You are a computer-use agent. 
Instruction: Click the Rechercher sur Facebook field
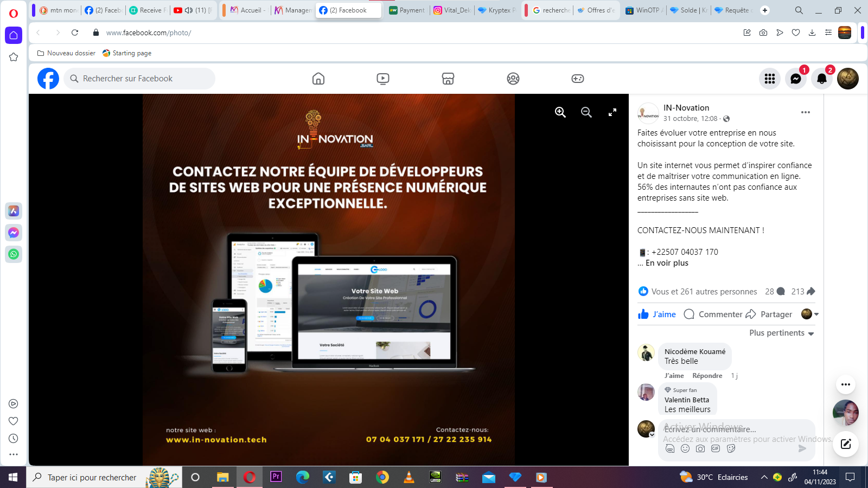click(140, 79)
